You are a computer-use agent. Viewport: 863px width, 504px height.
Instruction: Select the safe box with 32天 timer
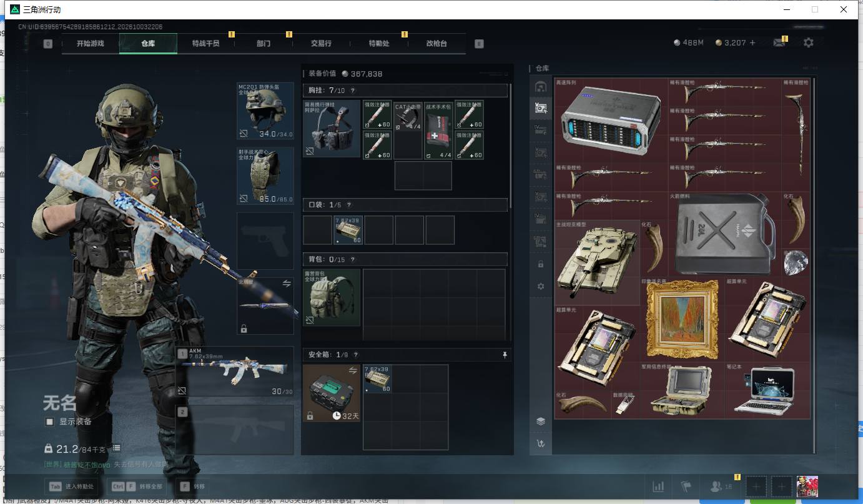[332, 393]
